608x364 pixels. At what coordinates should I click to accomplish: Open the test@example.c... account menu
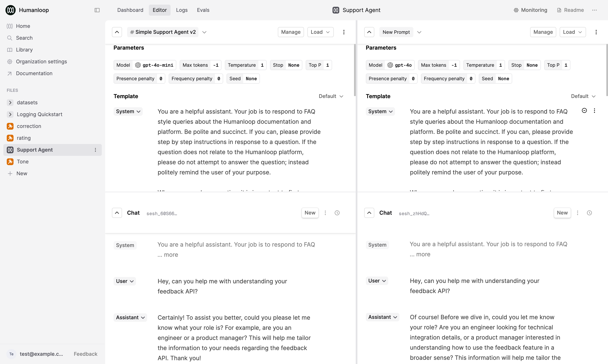pyautogui.click(x=35, y=354)
